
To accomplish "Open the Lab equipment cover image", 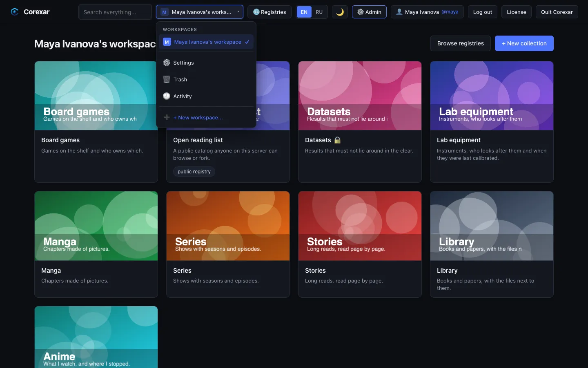I will pyautogui.click(x=492, y=96).
